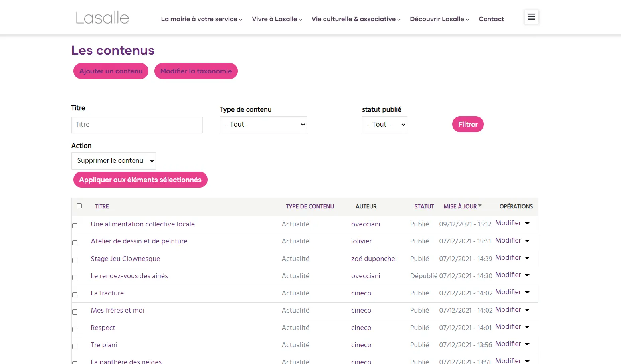Click Modifier for the Tre piani row

click(508, 344)
